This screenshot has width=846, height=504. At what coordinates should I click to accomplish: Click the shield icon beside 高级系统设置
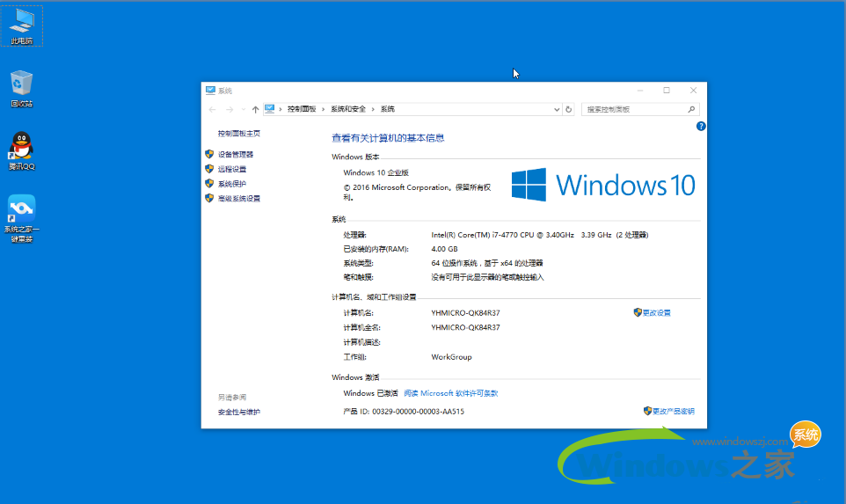pos(209,198)
